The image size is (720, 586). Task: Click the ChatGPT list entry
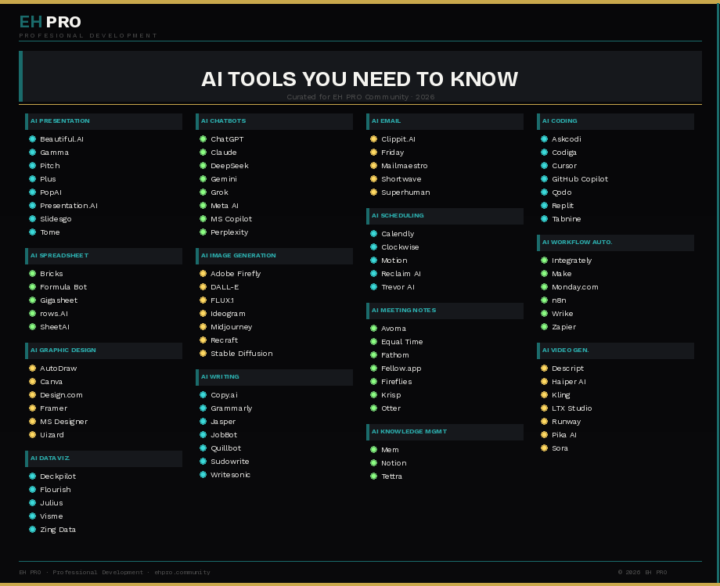[x=222, y=139]
